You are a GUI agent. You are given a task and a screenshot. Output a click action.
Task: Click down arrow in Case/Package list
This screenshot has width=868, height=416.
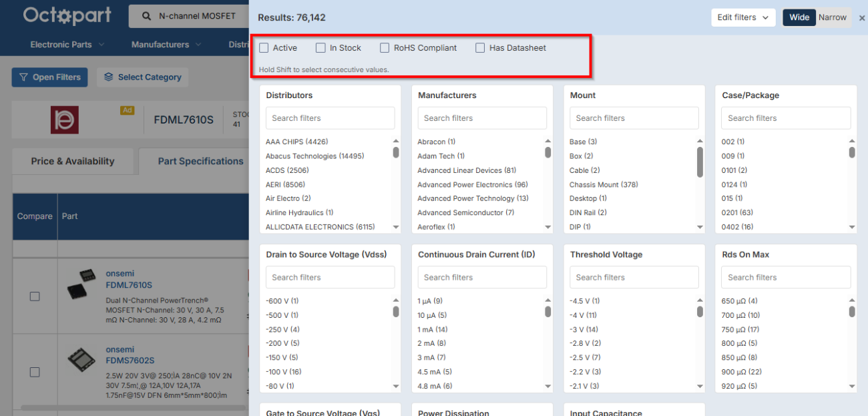[852, 227]
